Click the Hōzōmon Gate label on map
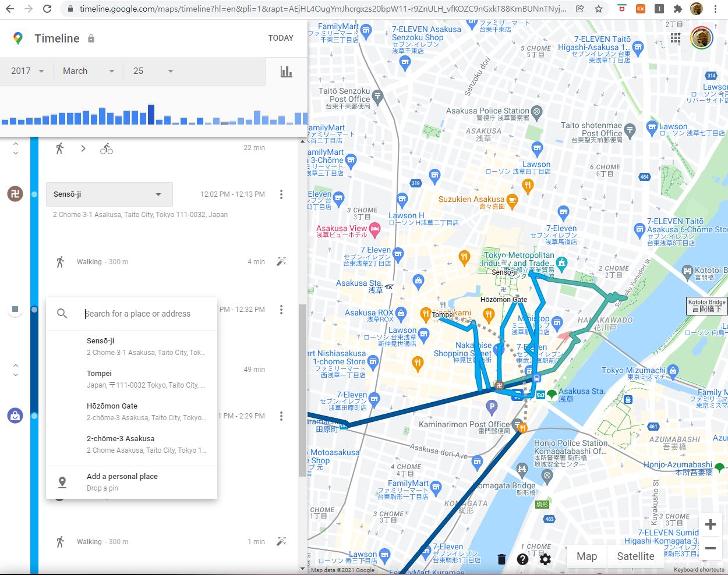Image resolution: width=728 pixels, height=575 pixels. pos(504,300)
